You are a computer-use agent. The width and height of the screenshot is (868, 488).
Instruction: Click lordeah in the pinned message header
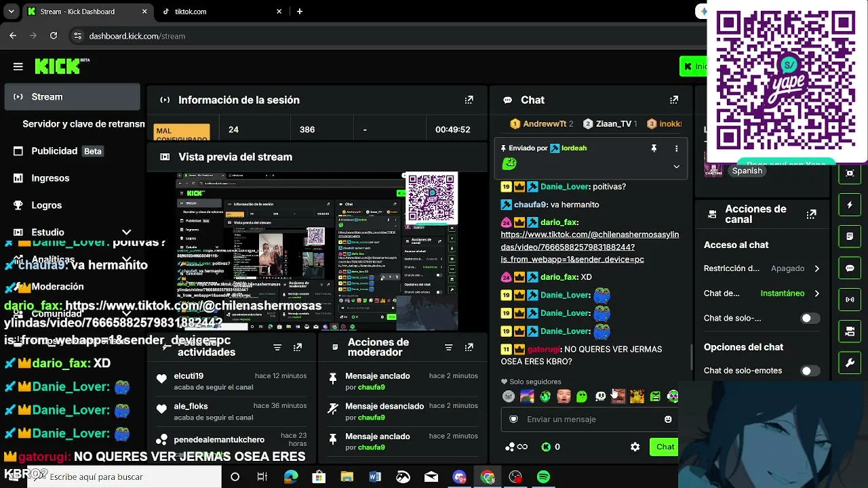(x=574, y=148)
